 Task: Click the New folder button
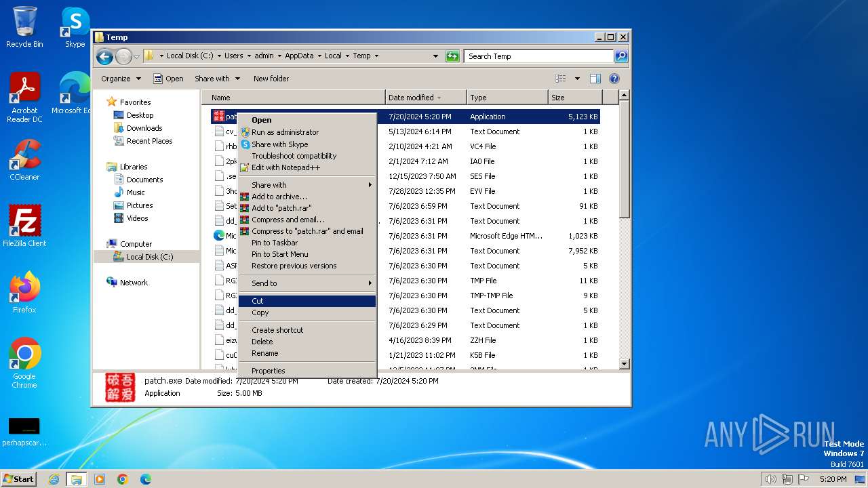click(271, 79)
